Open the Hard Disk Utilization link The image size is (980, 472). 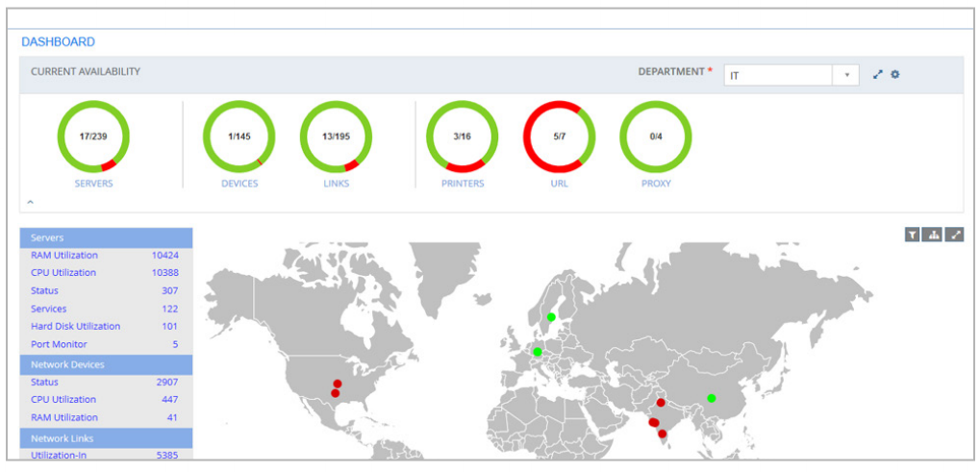[x=75, y=327]
